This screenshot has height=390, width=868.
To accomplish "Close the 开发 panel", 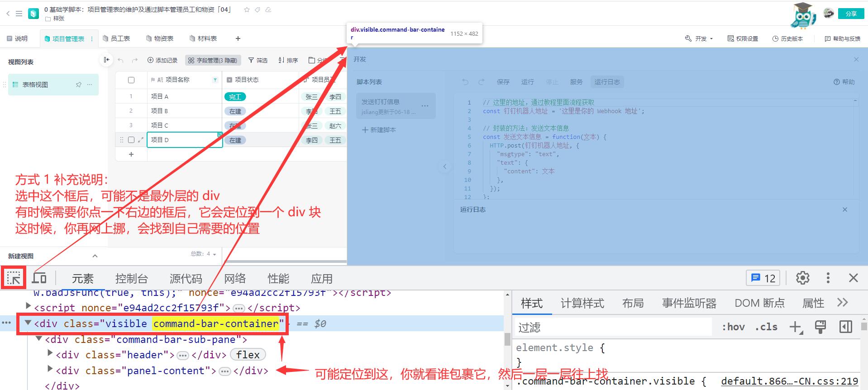I will (856, 59).
